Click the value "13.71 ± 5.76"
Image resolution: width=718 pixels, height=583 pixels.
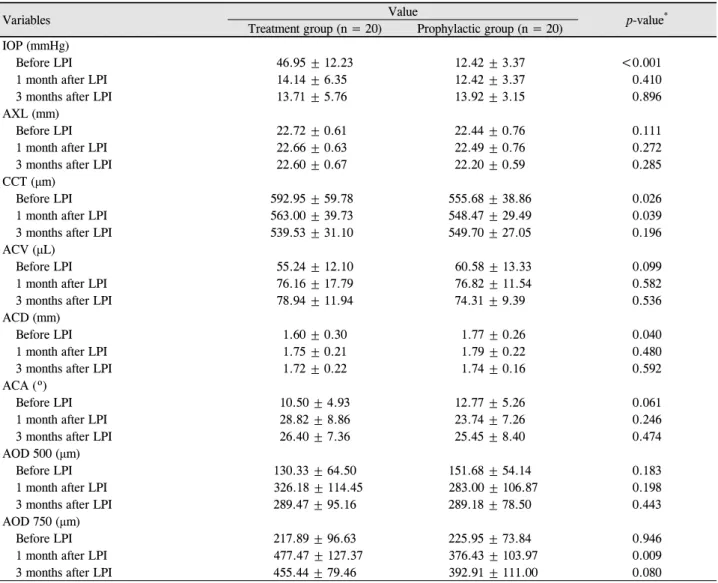(x=312, y=97)
